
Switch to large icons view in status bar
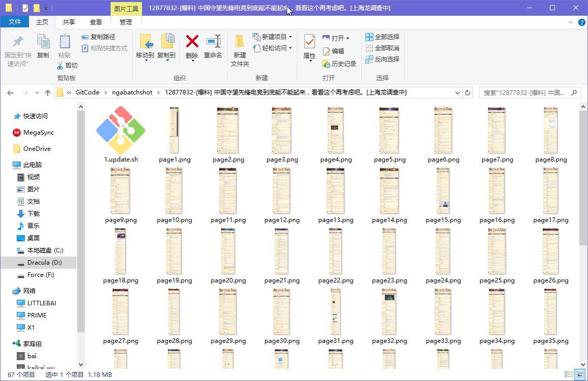click(x=580, y=374)
